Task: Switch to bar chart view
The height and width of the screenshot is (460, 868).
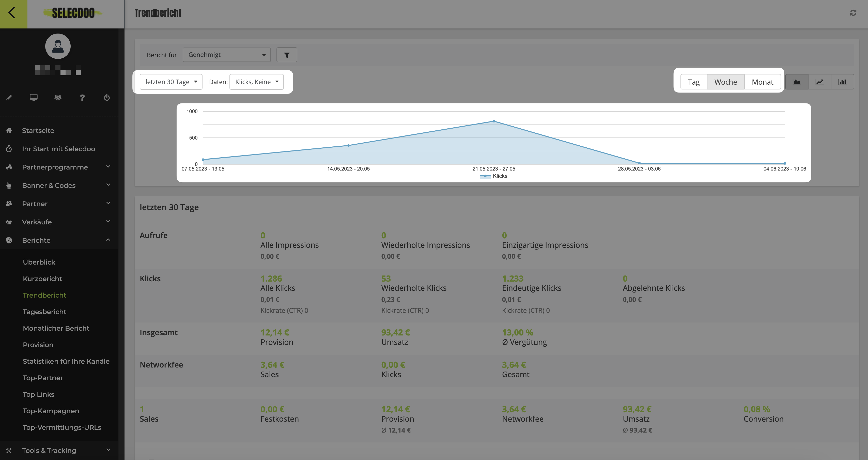Action: point(842,82)
